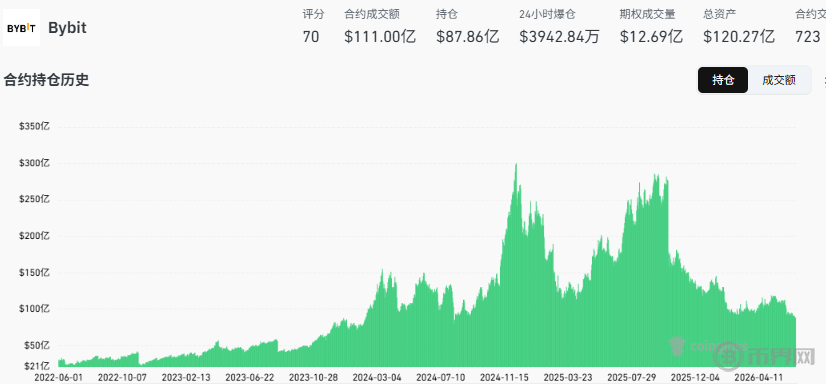Click the $300亿 y-axis label
This screenshot has height=384, width=826.
click(x=34, y=163)
